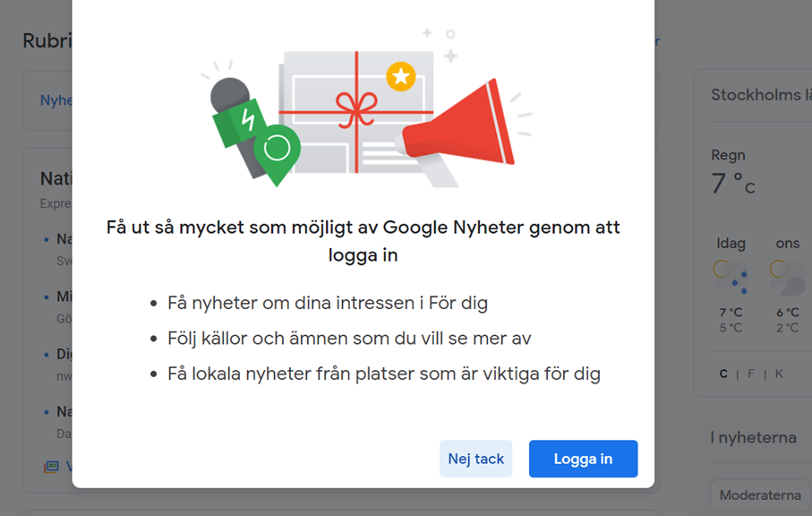Click the Idag rain weather icon
This screenshot has width=812, height=516.
731,277
